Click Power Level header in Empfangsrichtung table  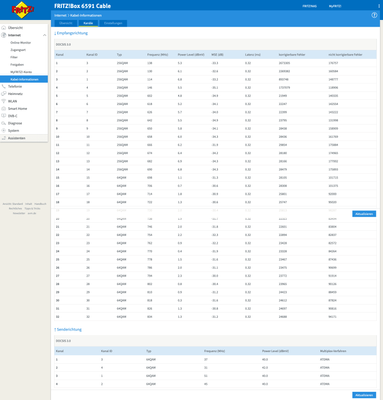(191, 55)
